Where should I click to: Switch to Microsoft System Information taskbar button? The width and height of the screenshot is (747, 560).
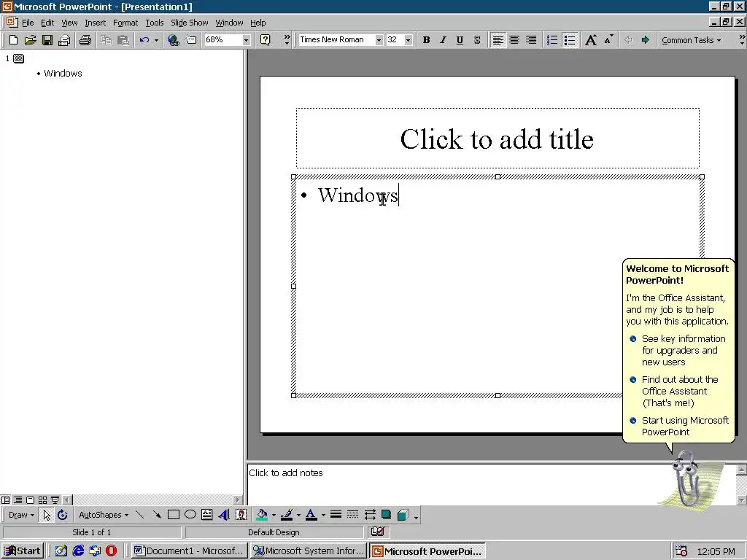pos(309,551)
